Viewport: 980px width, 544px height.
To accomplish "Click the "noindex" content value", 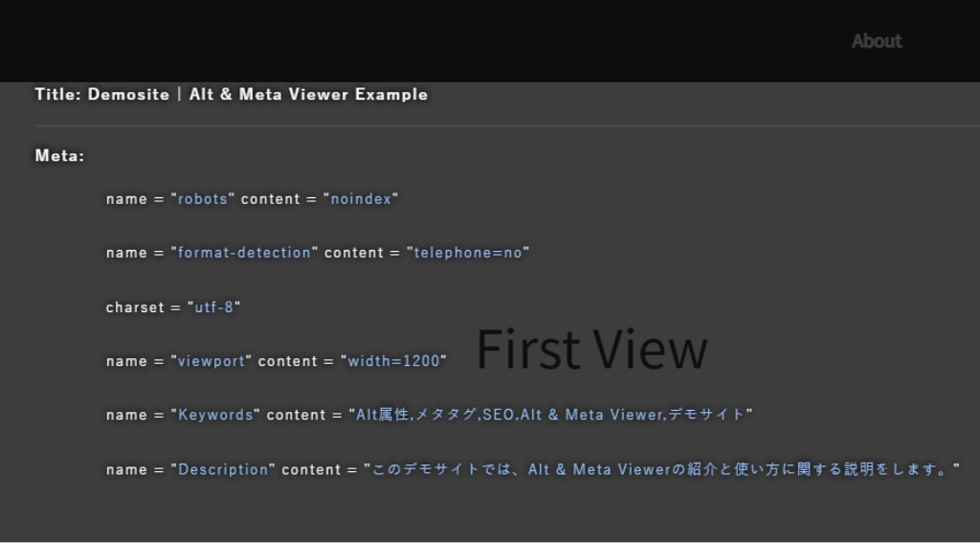I will point(361,199).
